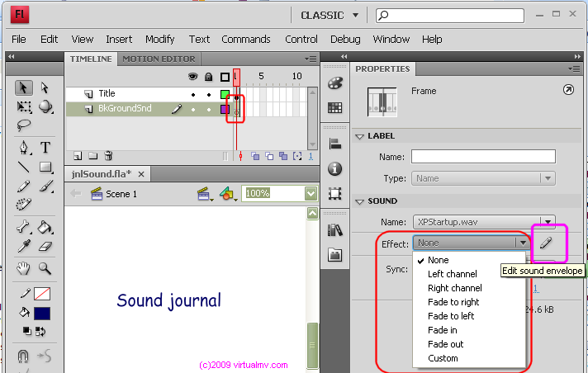
Task: Choose Left channel effect option
Action: [453, 274]
